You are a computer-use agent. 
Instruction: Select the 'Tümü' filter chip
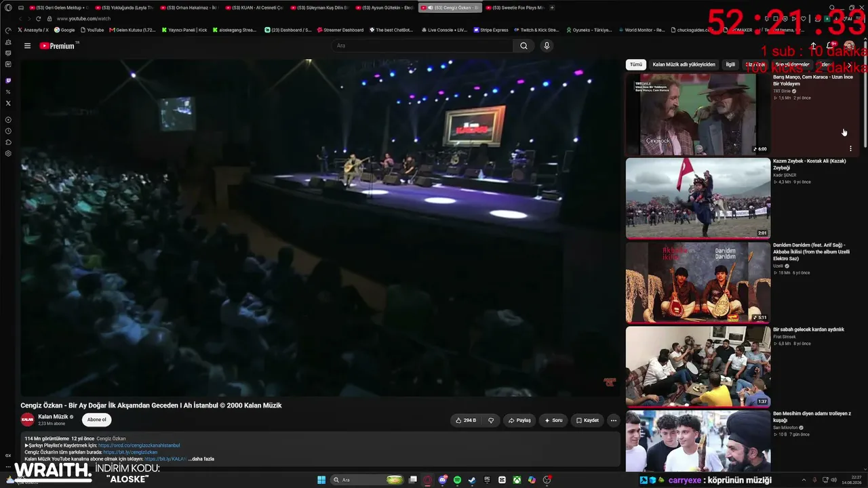pos(635,64)
